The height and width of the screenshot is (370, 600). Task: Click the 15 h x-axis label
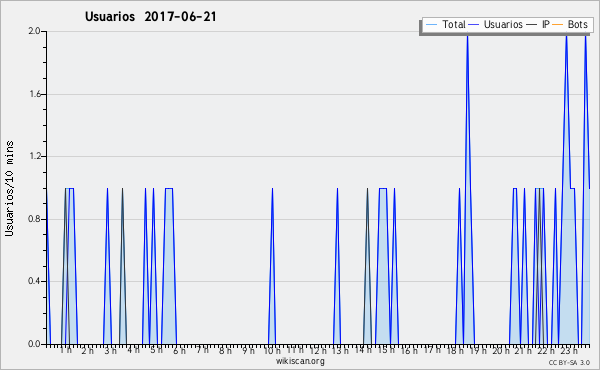[x=386, y=350]
